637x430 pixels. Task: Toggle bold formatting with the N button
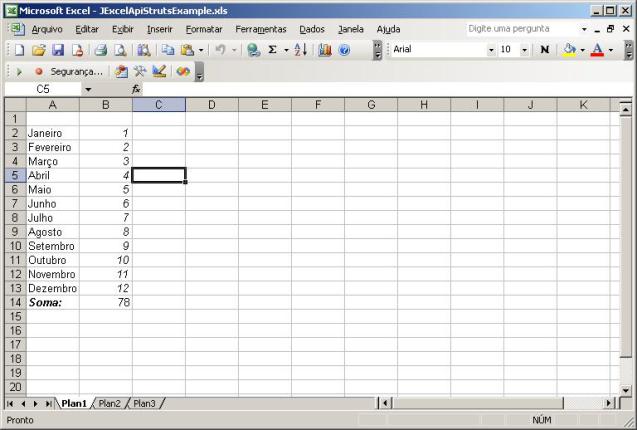tap(545, 49)
